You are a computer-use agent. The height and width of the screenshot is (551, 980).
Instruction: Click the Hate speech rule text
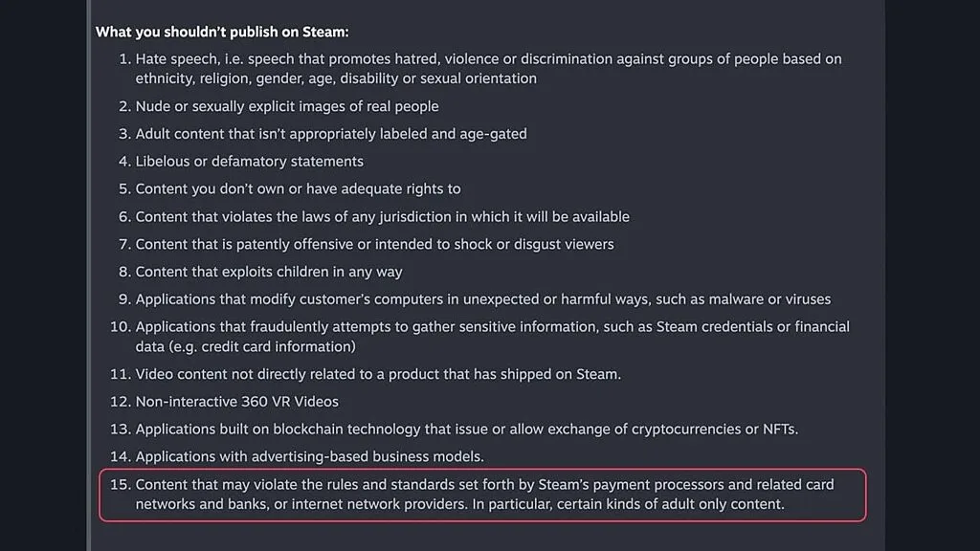point(488,59)
